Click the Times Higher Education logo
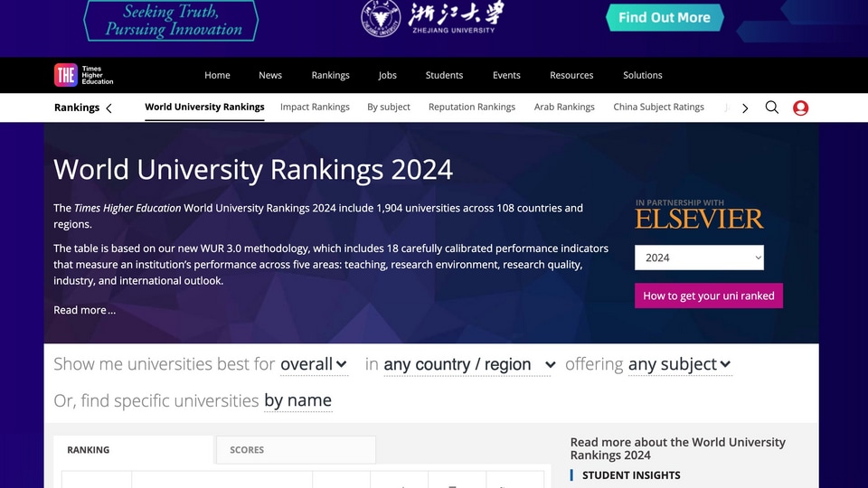The height and width of the screenshot is (488, 868). click(83, 75)
